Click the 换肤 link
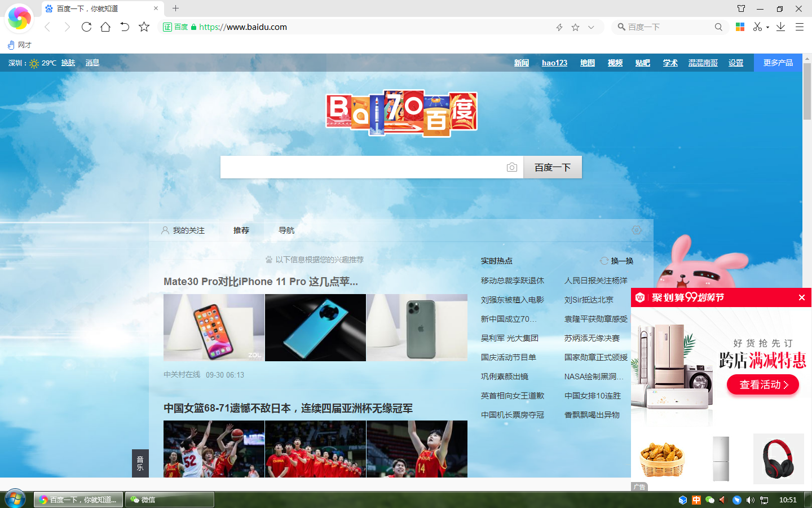The image size is (812, 508). pos(68,63)
